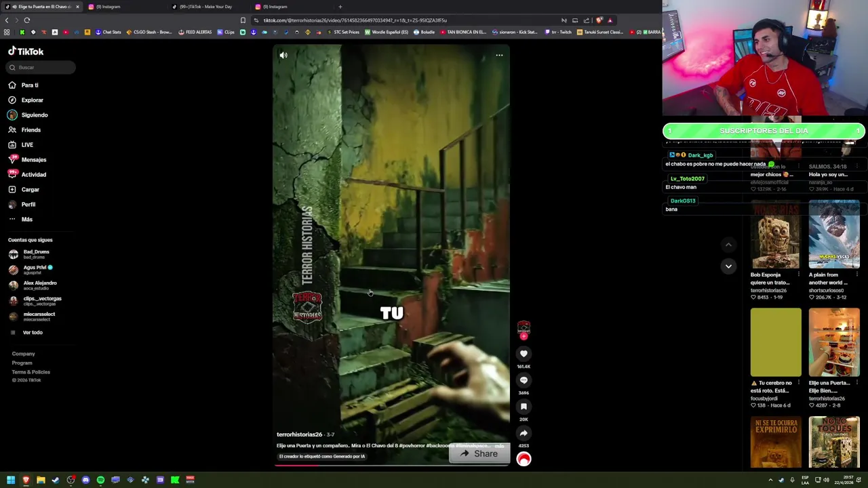Open the TikTok logo home link
The width and height of the screenshot is (868, 488).
coord(26,52)
